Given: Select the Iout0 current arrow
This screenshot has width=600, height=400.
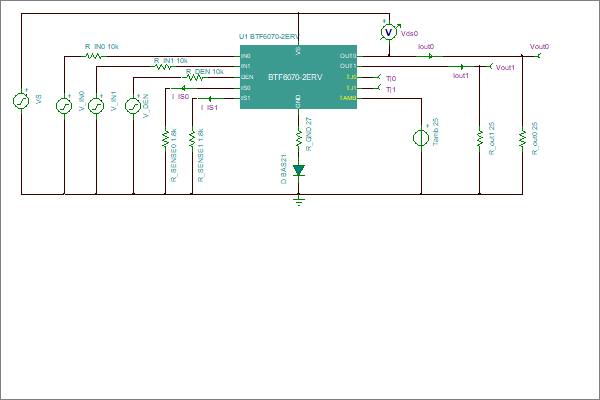Looking at the screenshot, I should 430,56.
